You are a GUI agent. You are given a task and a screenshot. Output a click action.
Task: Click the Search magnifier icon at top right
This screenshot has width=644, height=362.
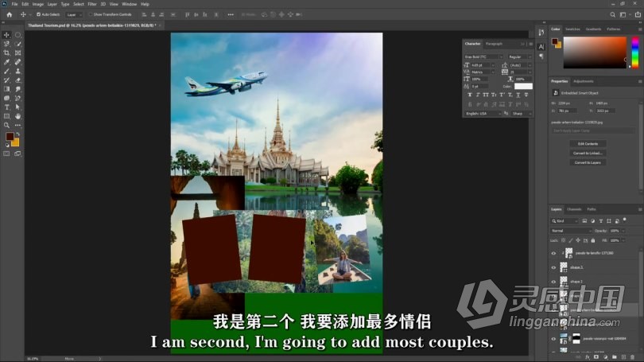pos(612,14)
